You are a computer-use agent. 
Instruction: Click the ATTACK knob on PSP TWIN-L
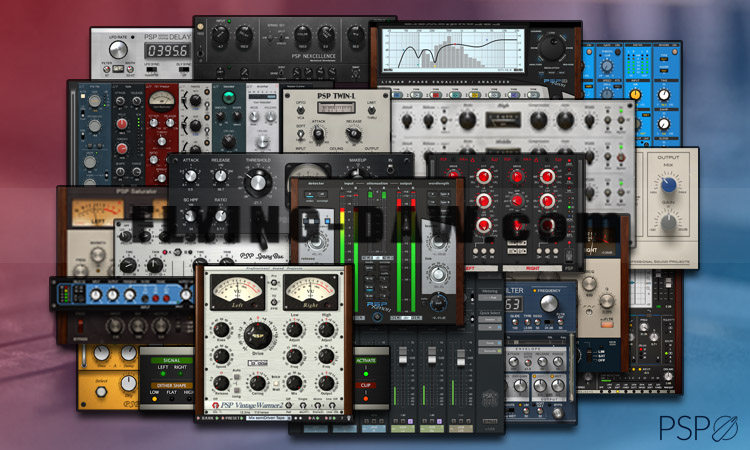pyautogui.click(x=319, y=134)
